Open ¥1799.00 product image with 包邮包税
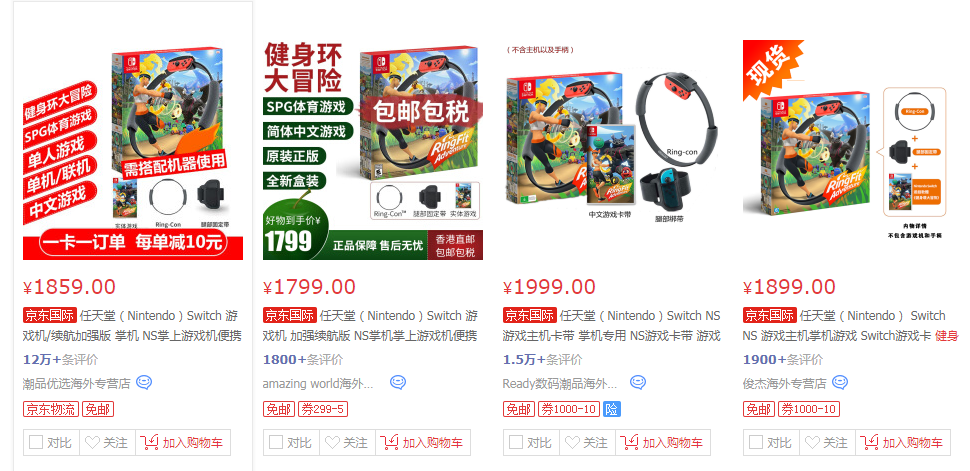Viewport: 970px width, 471px height. (372, 150)
